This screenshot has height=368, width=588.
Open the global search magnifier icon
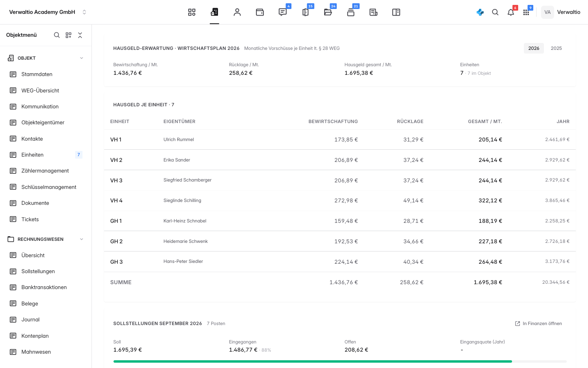tap(495, 12)
